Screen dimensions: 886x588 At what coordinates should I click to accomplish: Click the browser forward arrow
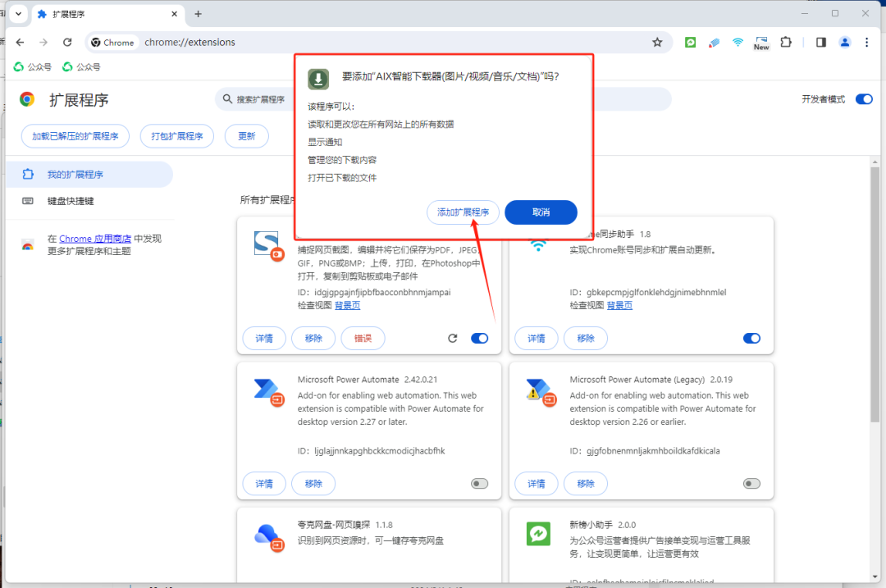click(x=43, y=43)
